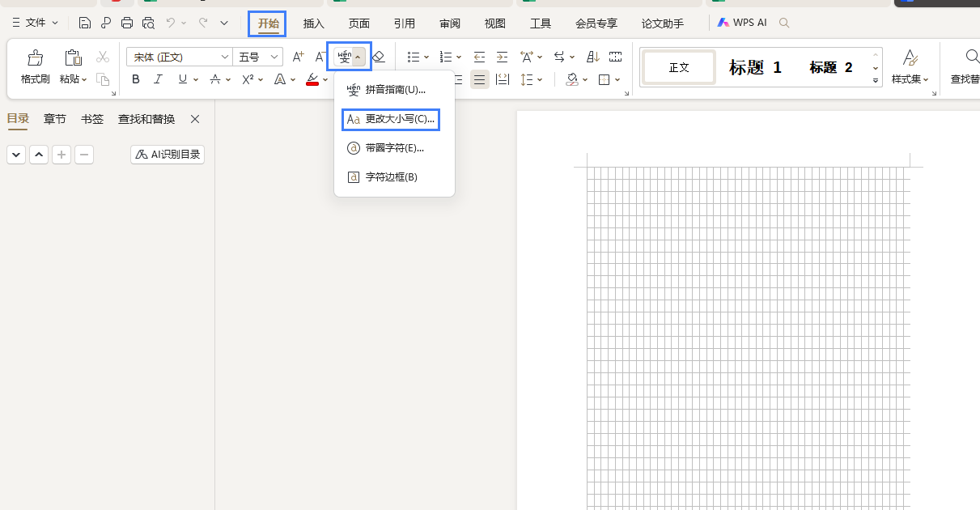The width and height of the screenshot is (980, 510).
Task: Apply the 标题 1 heading style
Action: 755,67
